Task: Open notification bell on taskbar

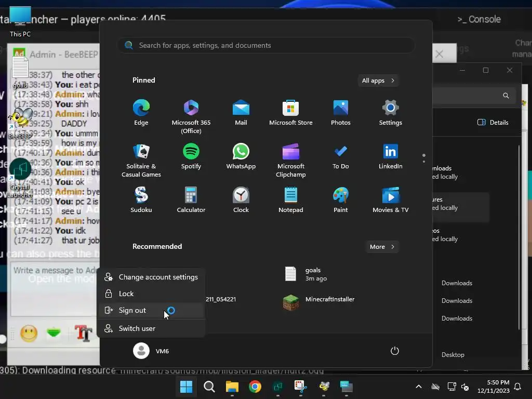Action: tap(518, 387)
